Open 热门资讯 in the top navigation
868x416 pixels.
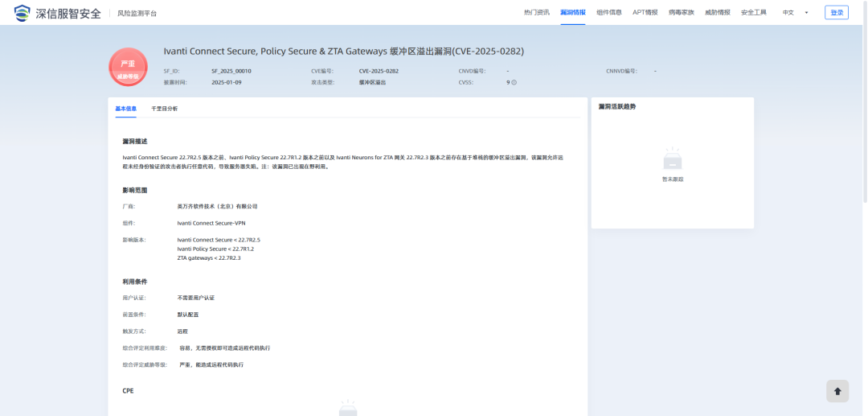tap(536, 12)
